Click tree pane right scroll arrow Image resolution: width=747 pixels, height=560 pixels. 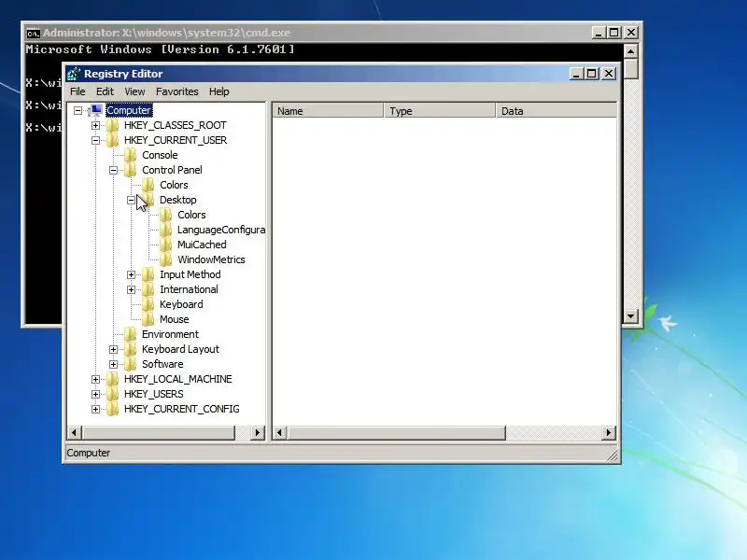point(258,433)
